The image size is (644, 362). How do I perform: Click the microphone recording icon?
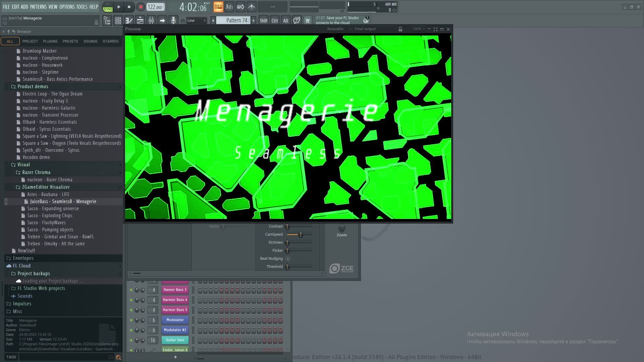(x=173, y=20)
